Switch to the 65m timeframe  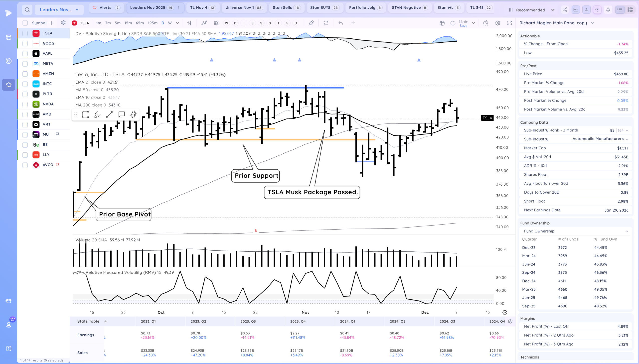tap(140, 23)
